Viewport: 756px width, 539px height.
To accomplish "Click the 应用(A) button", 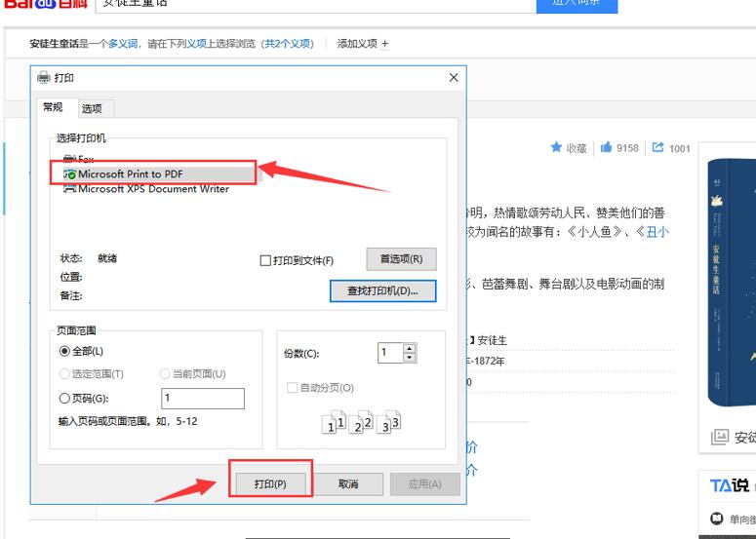I will (x=424, y=484).
